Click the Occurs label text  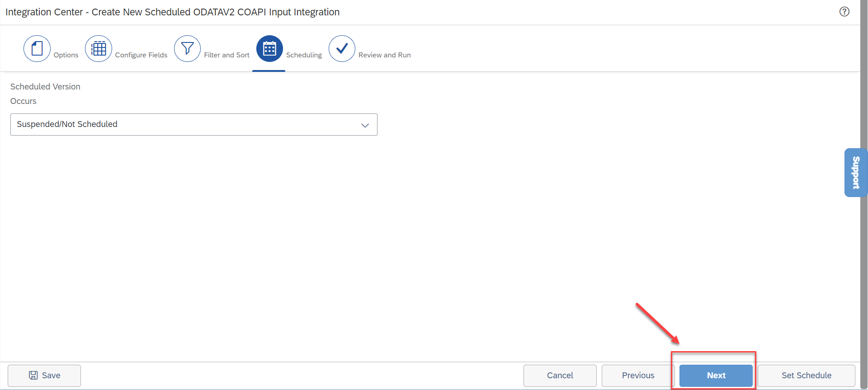tap(24, 101)
